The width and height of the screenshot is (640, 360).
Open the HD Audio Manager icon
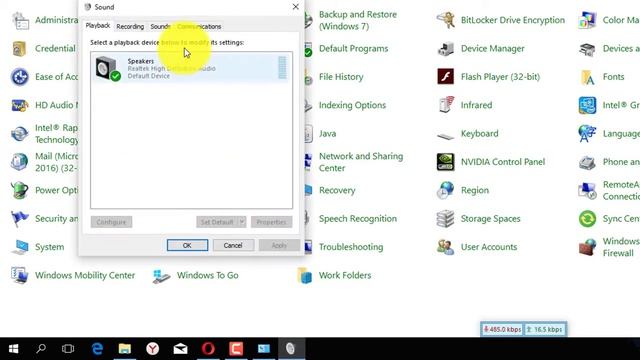pos(20,105)
